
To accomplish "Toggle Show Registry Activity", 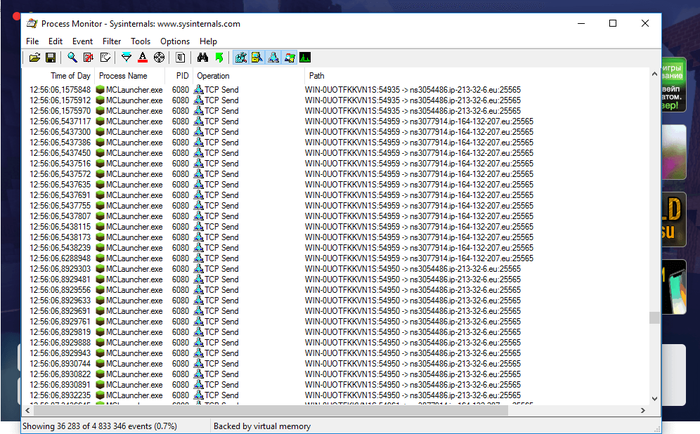I will [x=241, y=58].
